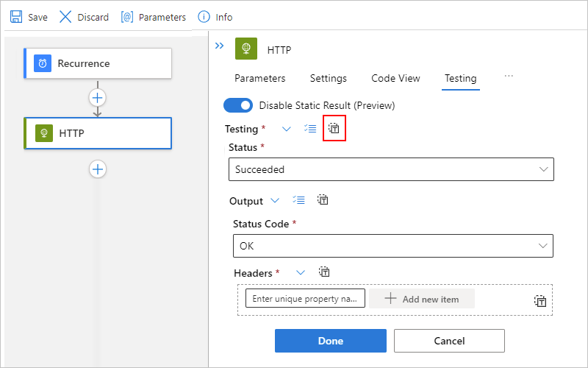Screen dimensions: 588x368
Task: Open workflow Parameters from toolbar
Action: (127, 16)
